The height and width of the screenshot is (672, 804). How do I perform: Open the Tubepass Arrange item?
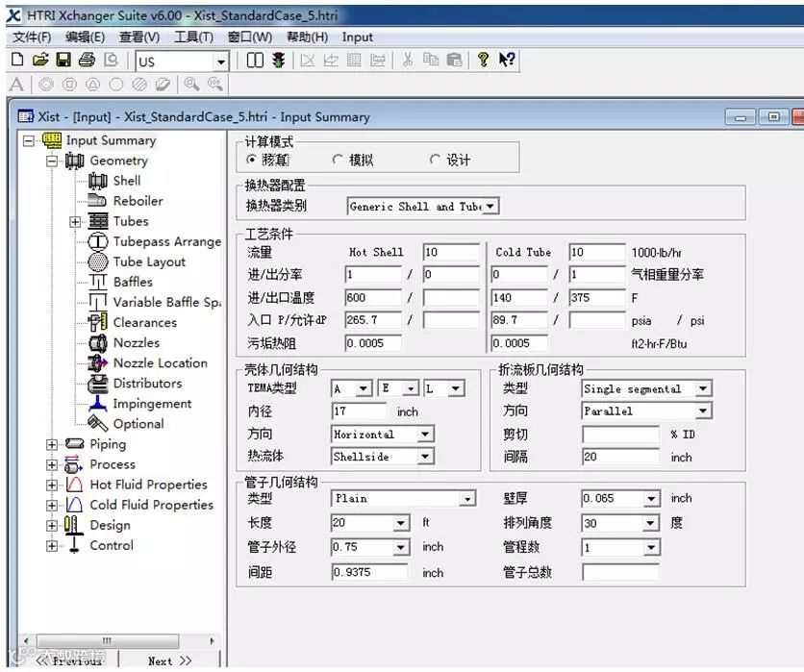(167, 241)
